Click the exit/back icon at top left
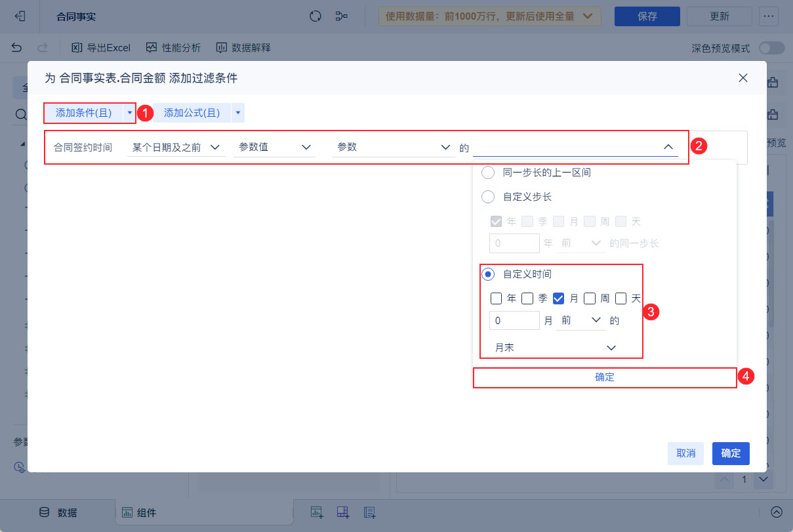 tap(20, 16)
